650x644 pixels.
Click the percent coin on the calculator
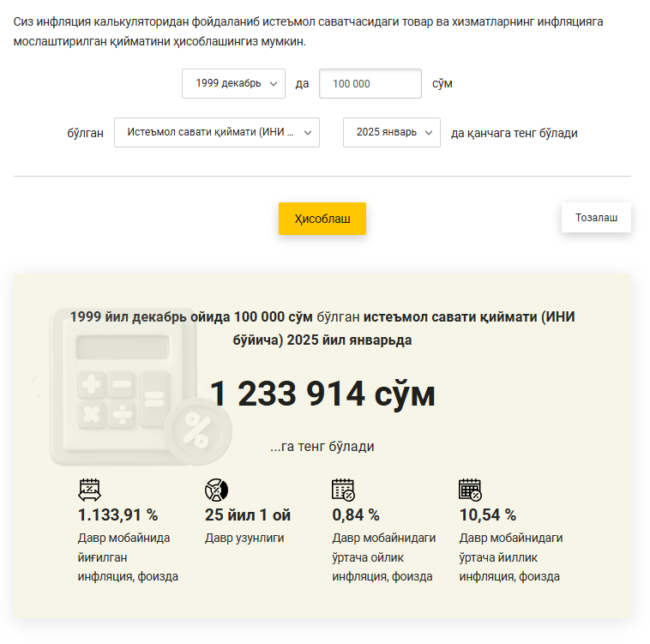pyautogui.click(x=198, y=430)
